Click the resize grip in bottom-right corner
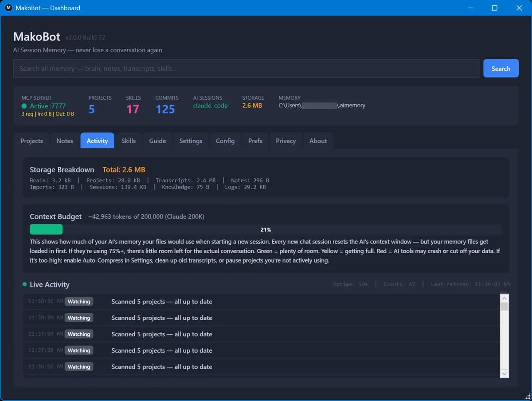532x401 pixels. (x=528, y=397)
